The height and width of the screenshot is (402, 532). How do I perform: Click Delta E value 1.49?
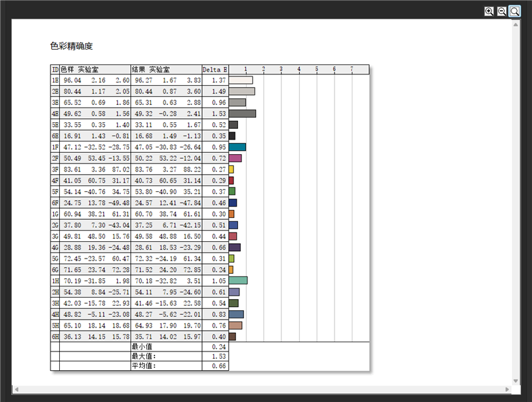pyautogui.click(x=219, y=92)
